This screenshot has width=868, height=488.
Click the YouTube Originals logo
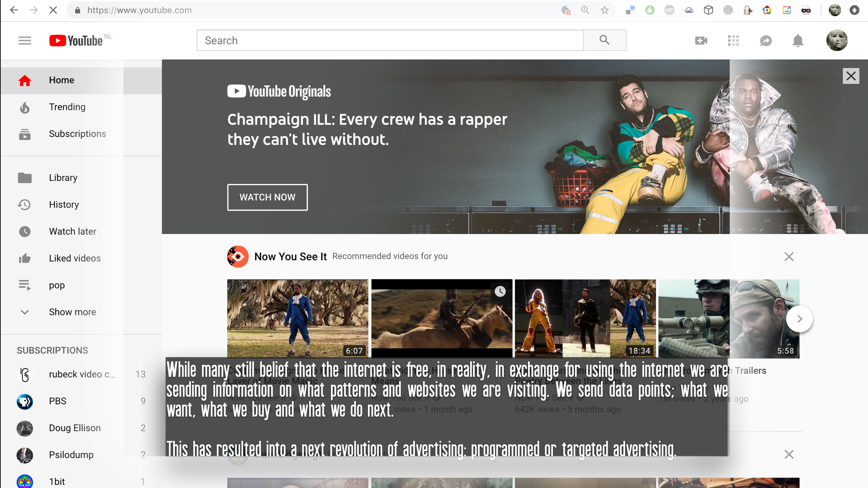point(279,92)
